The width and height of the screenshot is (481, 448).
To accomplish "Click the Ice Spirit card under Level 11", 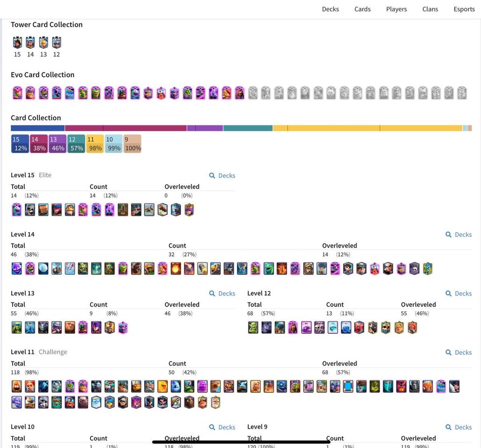I will click(x=176, y=387).
